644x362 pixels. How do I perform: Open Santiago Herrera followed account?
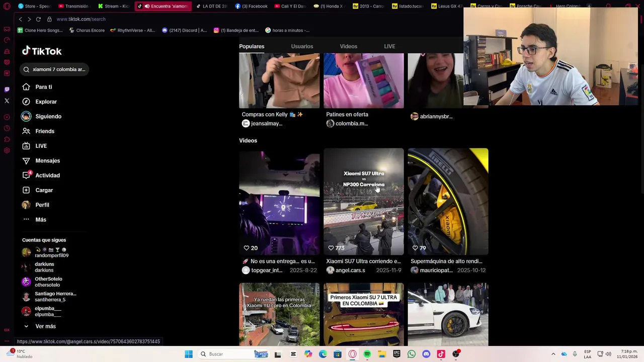49,297
